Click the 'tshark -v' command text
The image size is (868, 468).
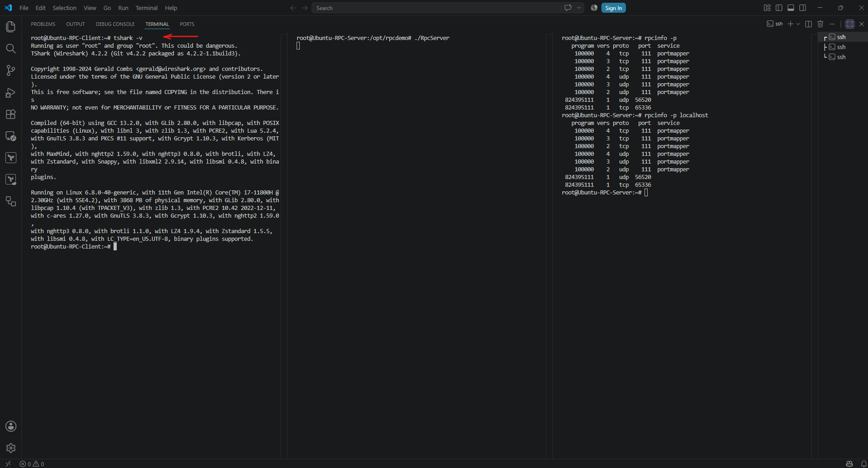(128, 38)
